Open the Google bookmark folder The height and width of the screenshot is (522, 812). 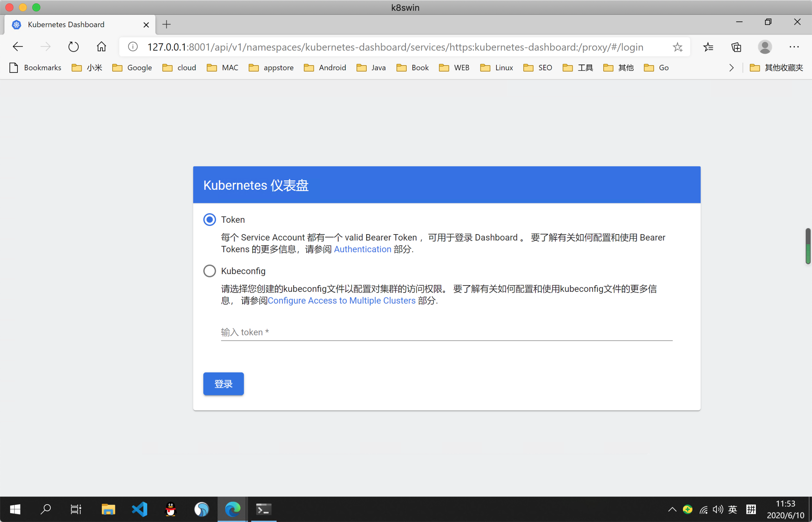point(132,68)
